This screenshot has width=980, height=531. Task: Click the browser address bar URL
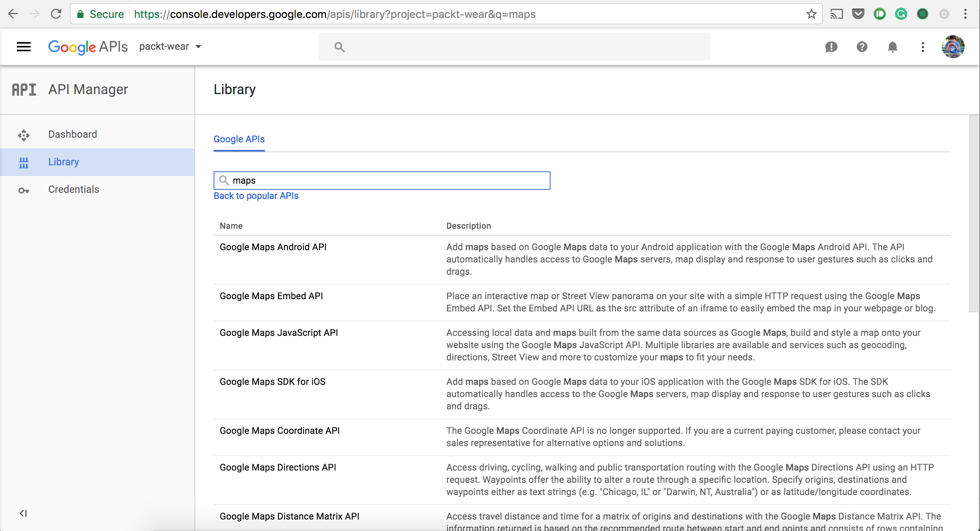(x=335, y=14)
